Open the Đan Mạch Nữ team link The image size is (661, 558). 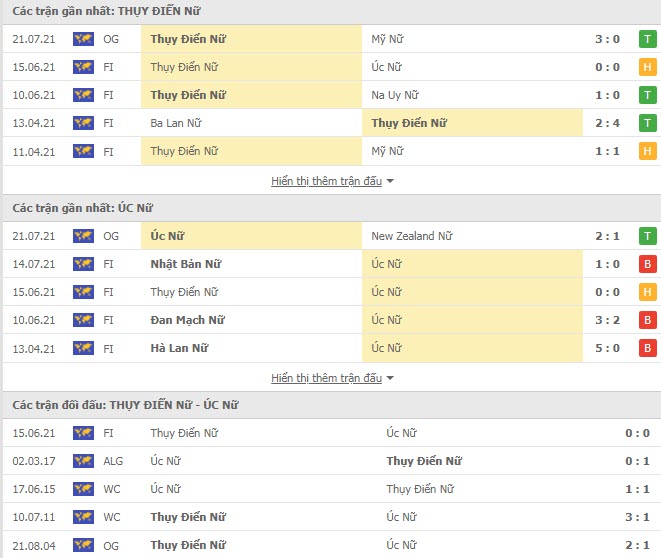pos(187,320)
